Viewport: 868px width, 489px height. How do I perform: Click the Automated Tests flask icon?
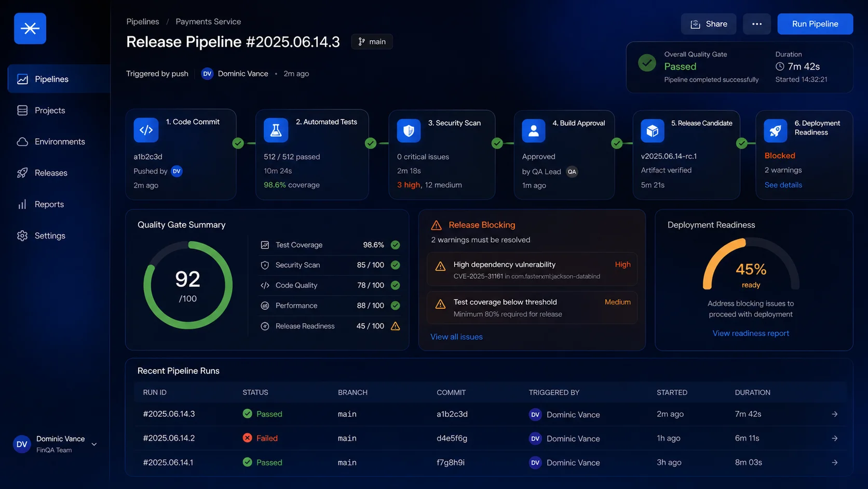[276, 130]
